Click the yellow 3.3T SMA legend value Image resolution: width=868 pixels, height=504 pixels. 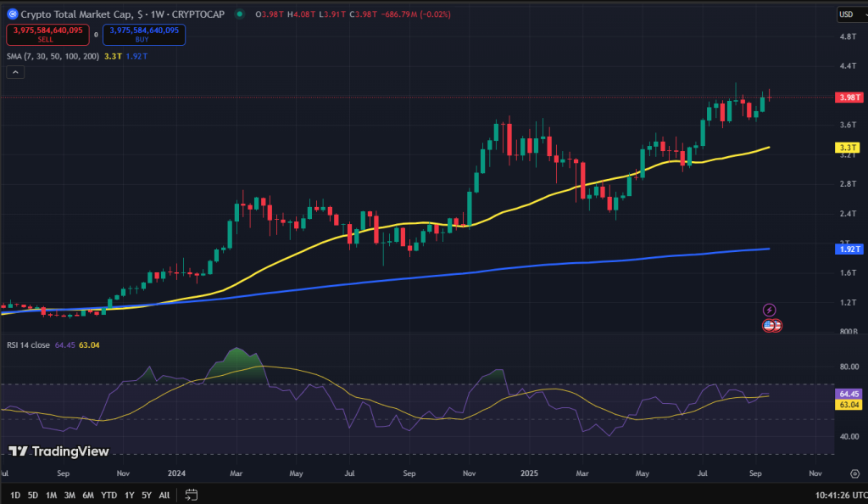pyautogui.click(x=113, y=57)
